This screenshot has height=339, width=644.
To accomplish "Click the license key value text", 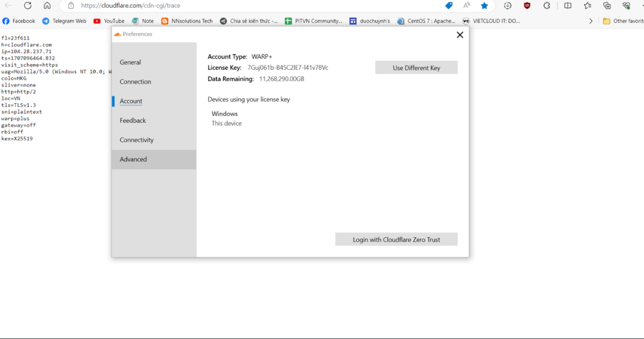I will click(x=288, y=68).
